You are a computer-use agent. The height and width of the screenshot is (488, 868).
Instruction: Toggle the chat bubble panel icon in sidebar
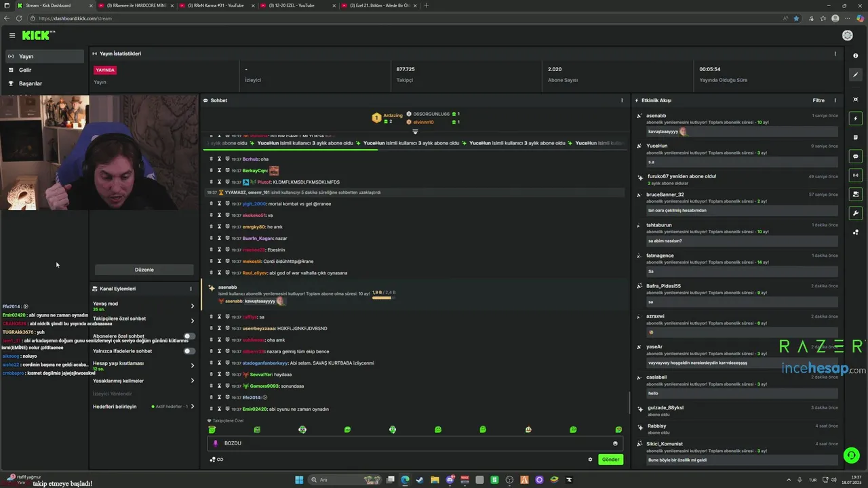(856, 157)
